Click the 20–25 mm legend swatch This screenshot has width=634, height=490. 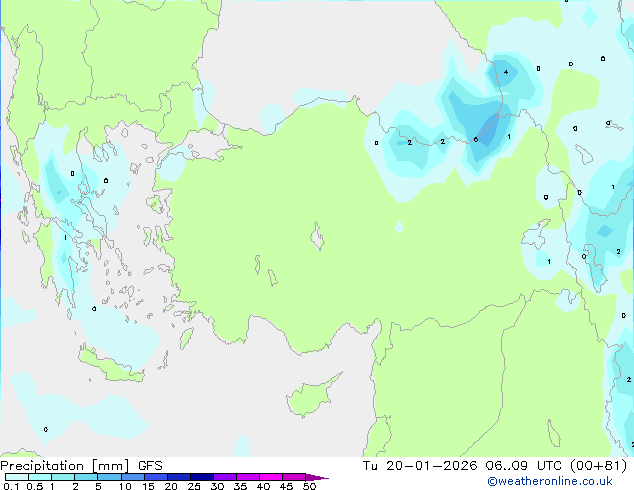tap(178, 477)
